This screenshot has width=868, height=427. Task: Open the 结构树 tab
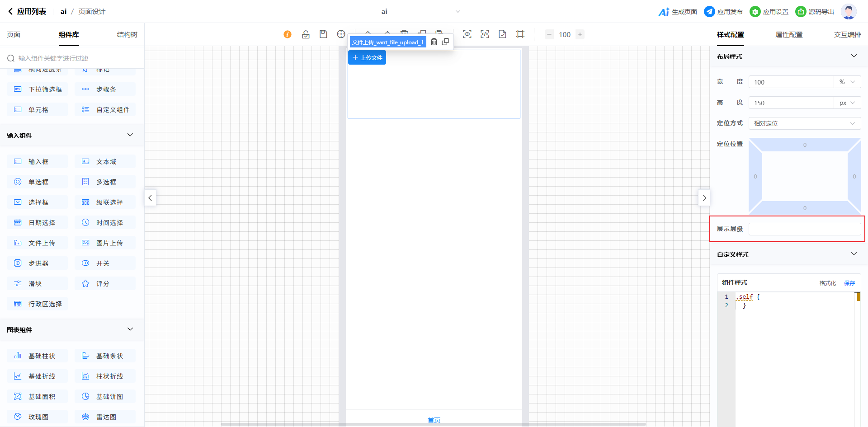pos(127,35)
